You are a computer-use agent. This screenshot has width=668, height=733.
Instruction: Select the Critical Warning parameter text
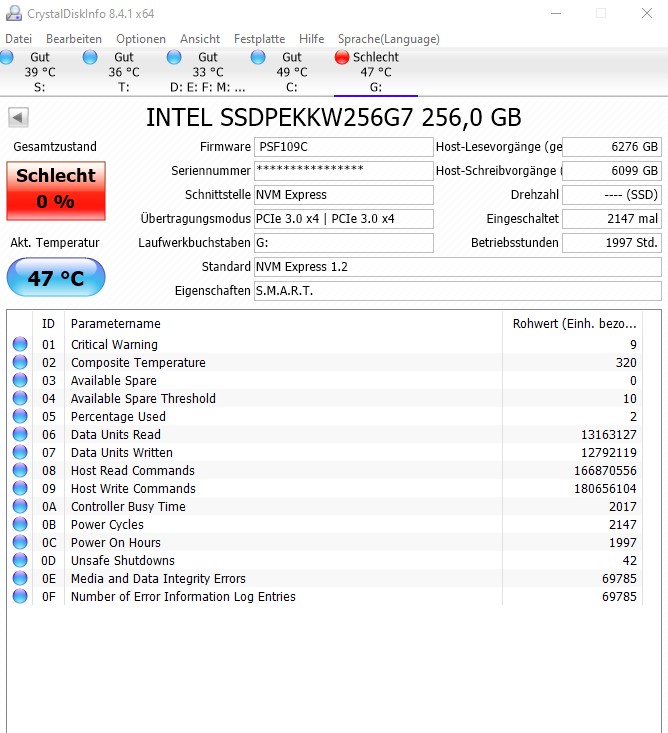(114, 345)
